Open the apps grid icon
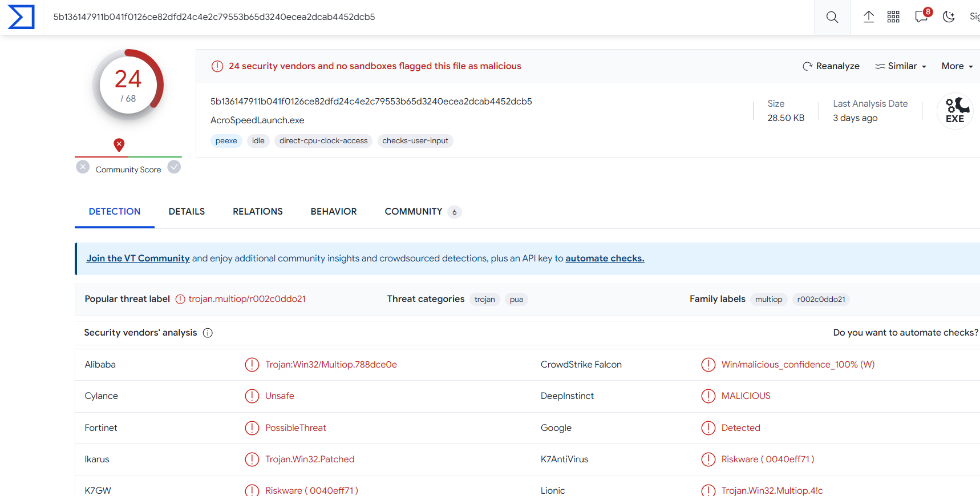The width and height of the screenshot is (980, 496). click(893, 17)
